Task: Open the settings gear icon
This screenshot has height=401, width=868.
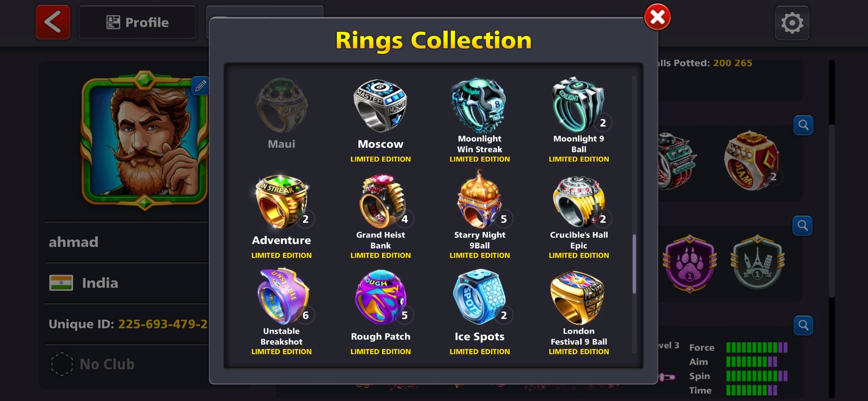Action: 792,23
